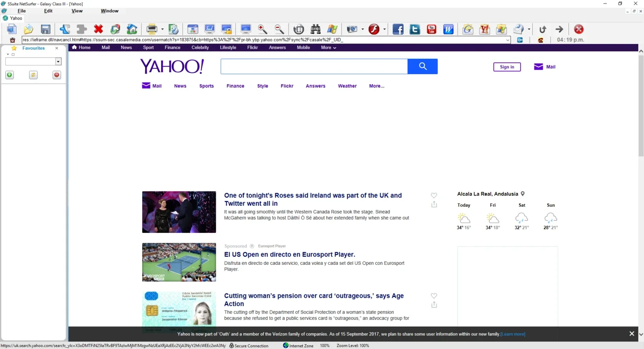Share the Roses article with share icon

click(434, 204)
